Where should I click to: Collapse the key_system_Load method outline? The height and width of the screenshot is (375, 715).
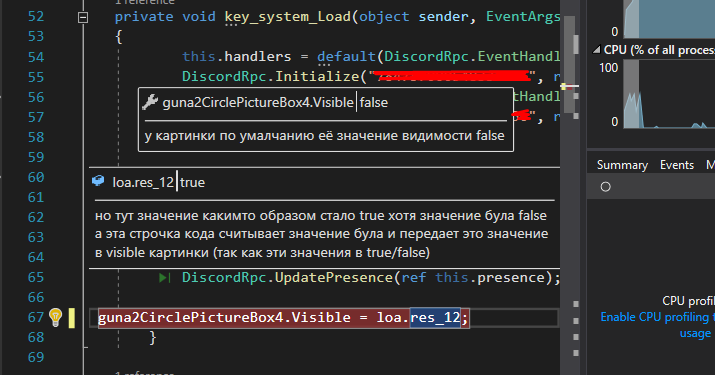[x=83, y=17]
